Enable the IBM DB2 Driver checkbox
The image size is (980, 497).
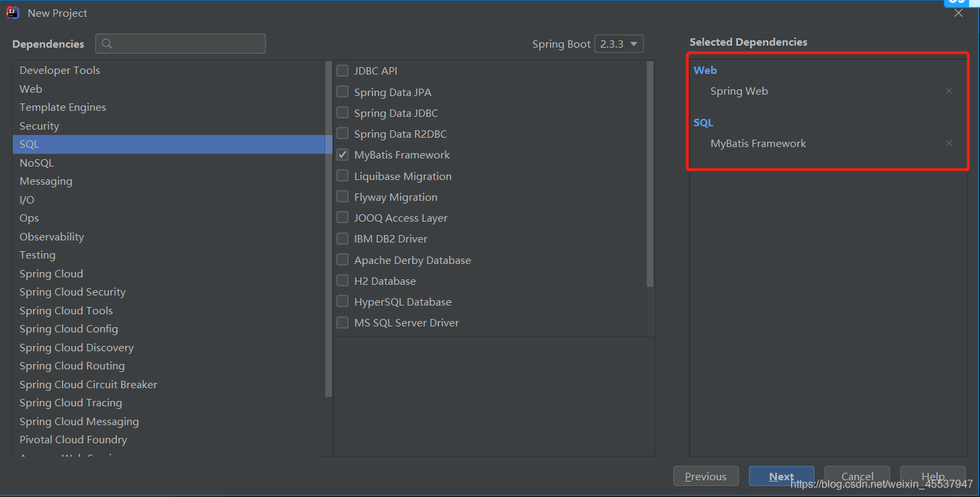[x=343, y=238]
